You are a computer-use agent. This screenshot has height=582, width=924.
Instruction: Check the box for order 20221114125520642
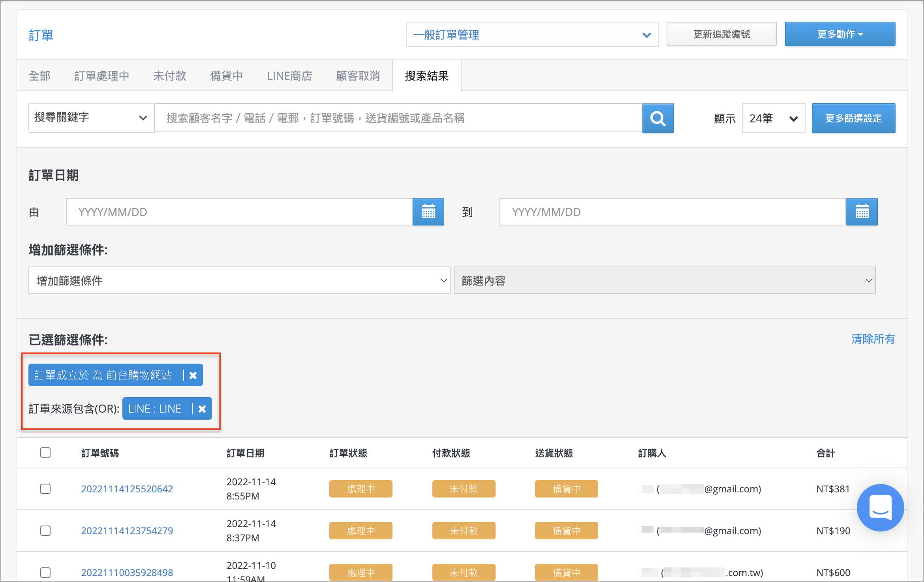(45, 489)
